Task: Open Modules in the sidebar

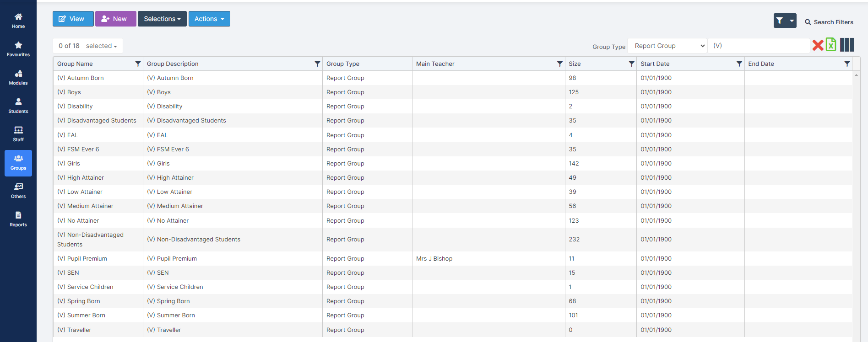Action: (18, 78)
